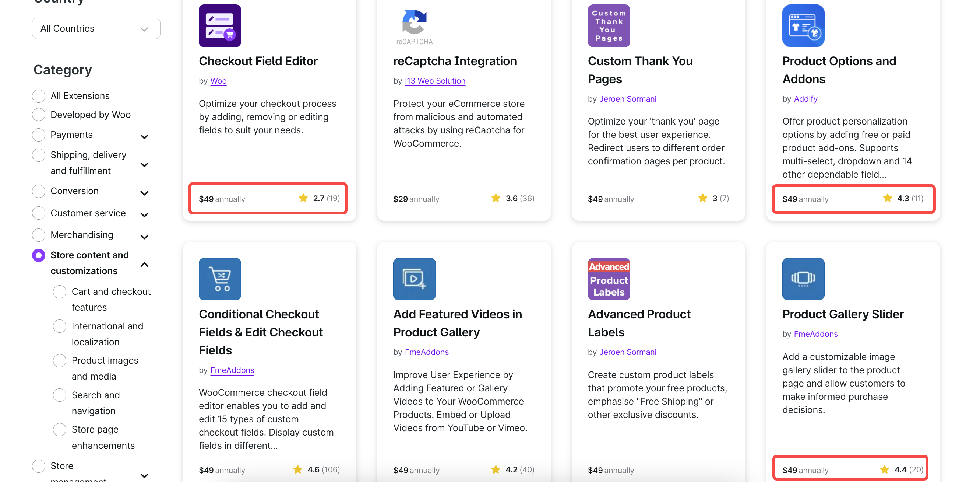Visit the Addify developer page
Screen dimensions: 980x482
(805, 99)
